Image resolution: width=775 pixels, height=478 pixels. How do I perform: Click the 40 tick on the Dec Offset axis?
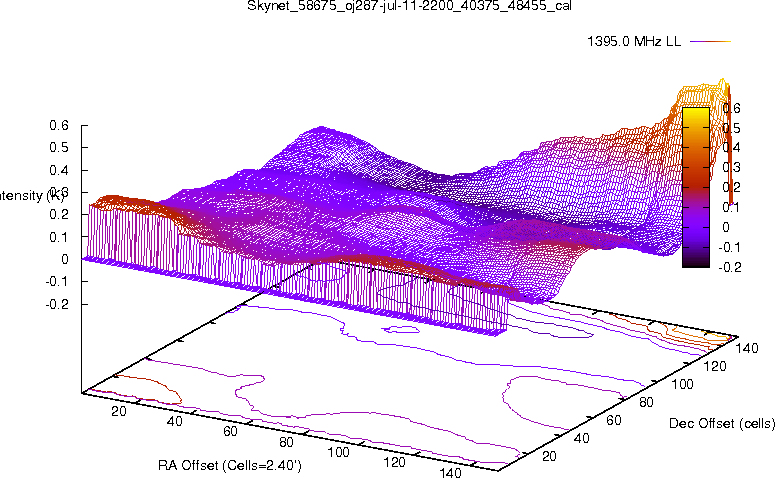click(x=582, y=438)
